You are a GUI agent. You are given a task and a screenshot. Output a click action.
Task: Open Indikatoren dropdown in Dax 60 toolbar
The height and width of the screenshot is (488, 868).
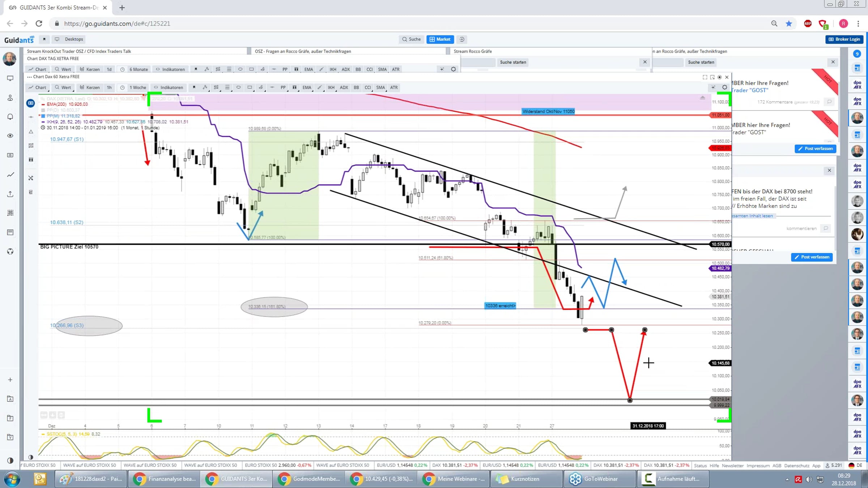coord(169,87)
